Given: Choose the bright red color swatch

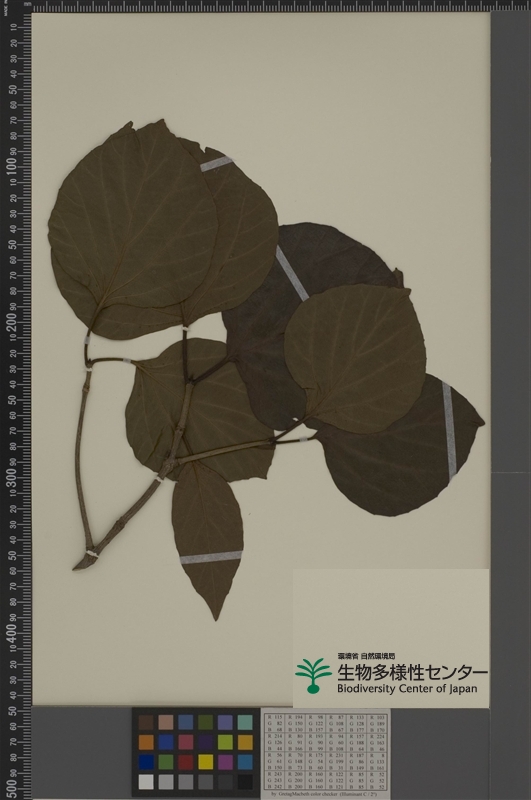Looking at the screenshot, I should [x=186, y=762].
